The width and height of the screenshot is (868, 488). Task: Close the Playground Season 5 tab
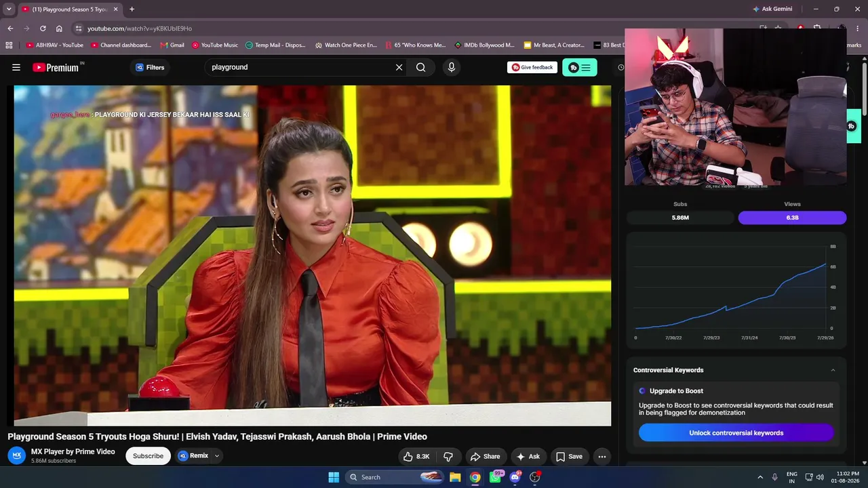coord(115,9)
